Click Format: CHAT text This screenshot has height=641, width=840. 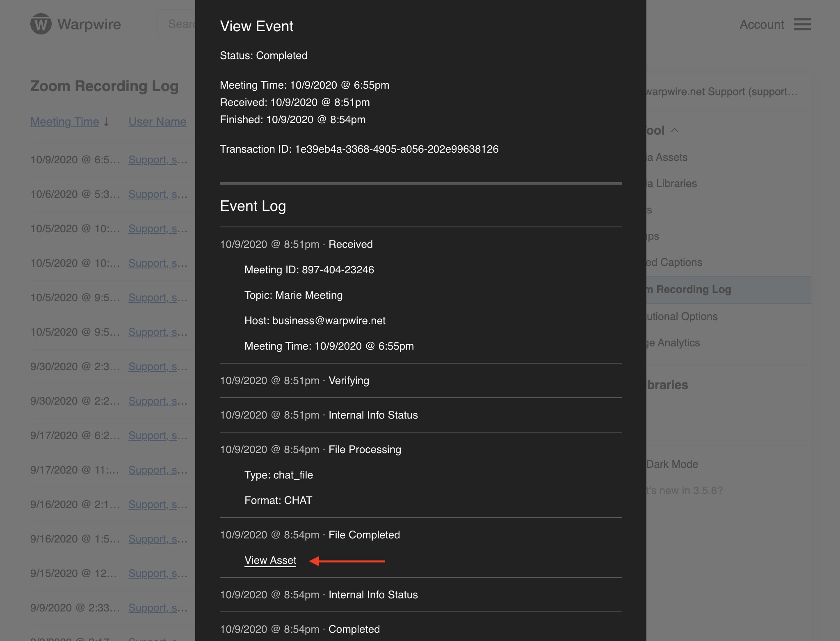point(278,500)
